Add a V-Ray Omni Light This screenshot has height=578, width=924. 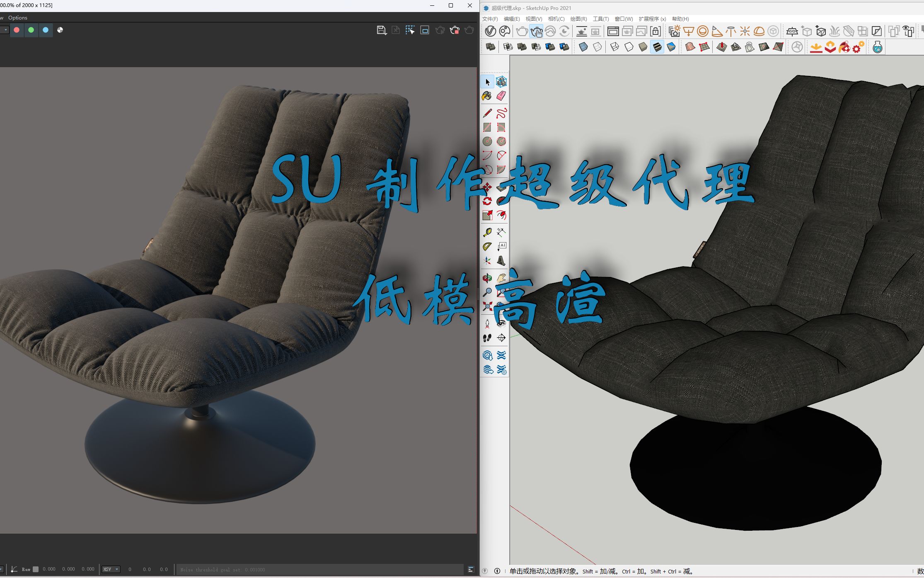745,31
